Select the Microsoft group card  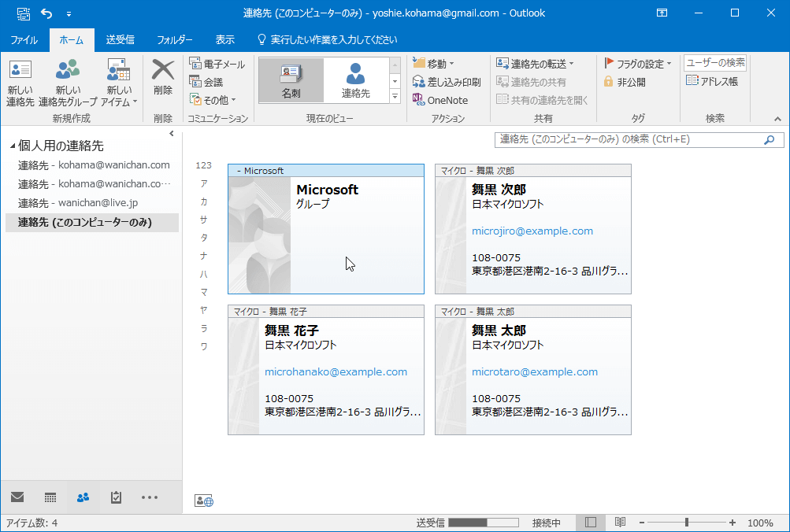326,229
